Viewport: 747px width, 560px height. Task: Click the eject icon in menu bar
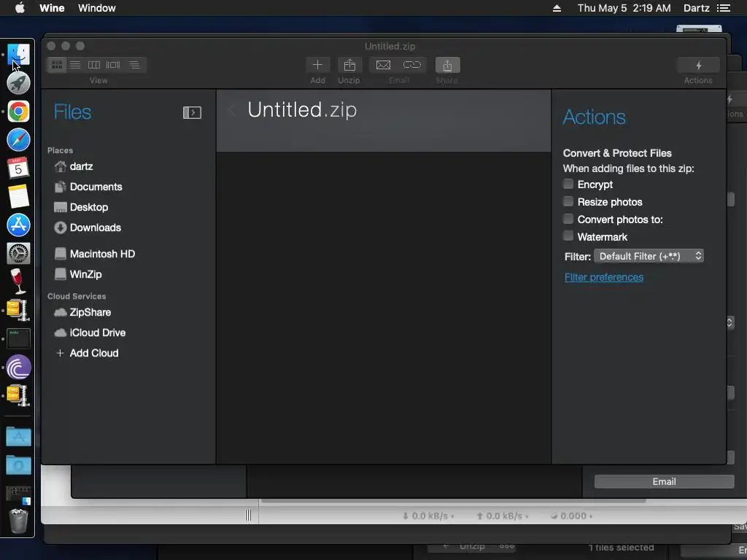click(x=557, y=8)
